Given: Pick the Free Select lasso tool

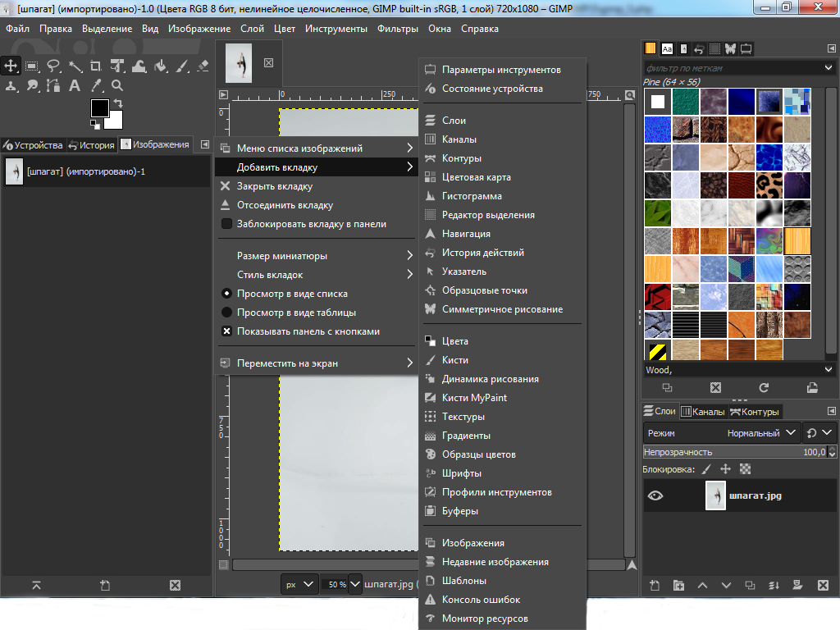Looking at the screenshot, I should pyautogui.click(x=54, y=66).
